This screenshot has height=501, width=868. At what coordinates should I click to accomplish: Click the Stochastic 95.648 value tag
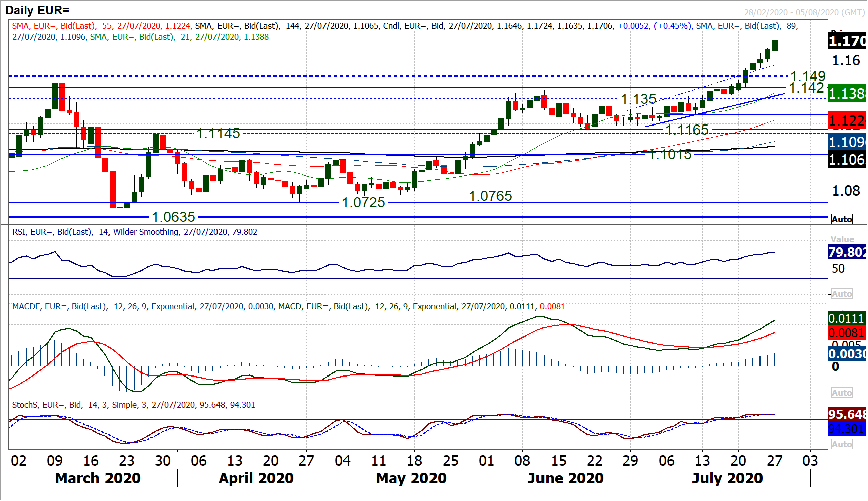[x=847, y=414]
